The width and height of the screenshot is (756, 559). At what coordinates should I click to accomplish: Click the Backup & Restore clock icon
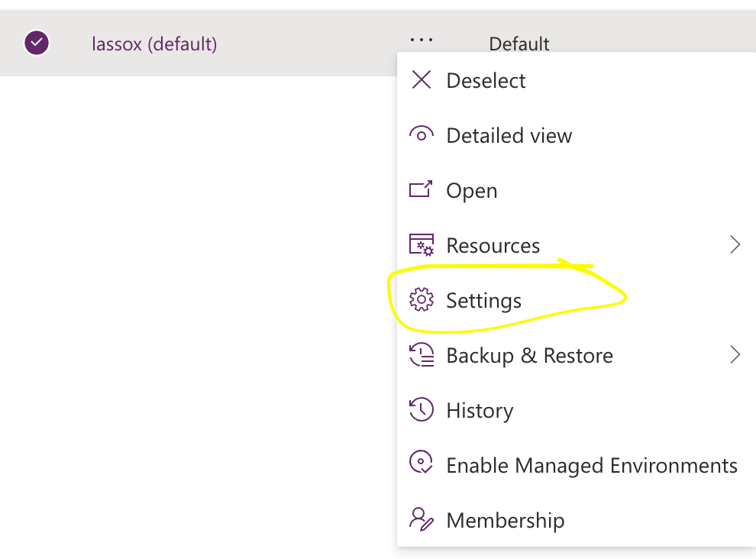(x=422, y=355)
